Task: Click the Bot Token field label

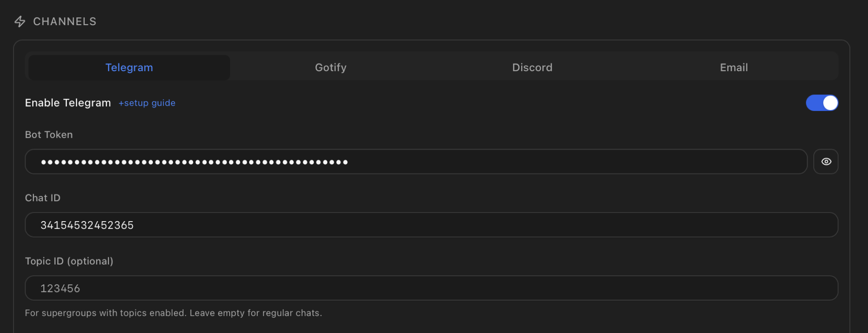Action: click(49, 135)
